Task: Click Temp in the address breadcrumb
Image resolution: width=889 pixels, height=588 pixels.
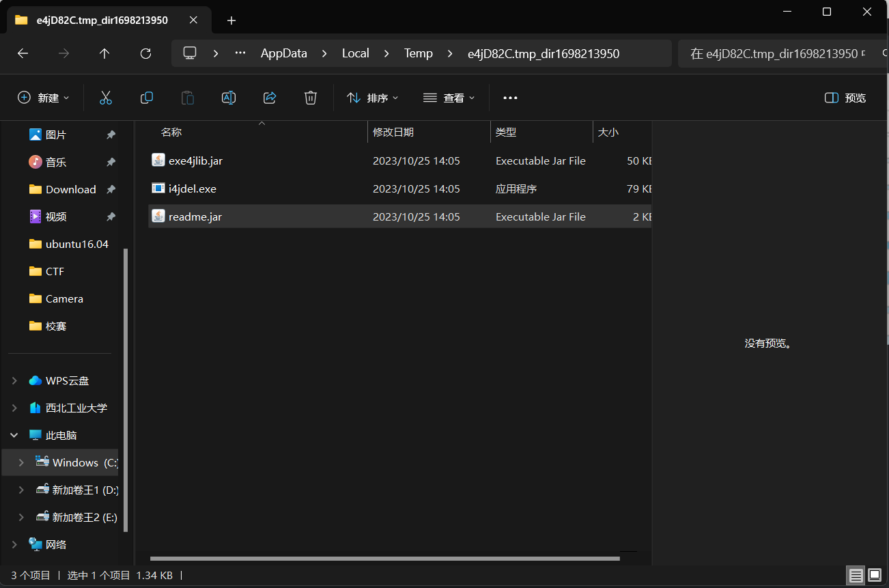Action: point(419,53)
